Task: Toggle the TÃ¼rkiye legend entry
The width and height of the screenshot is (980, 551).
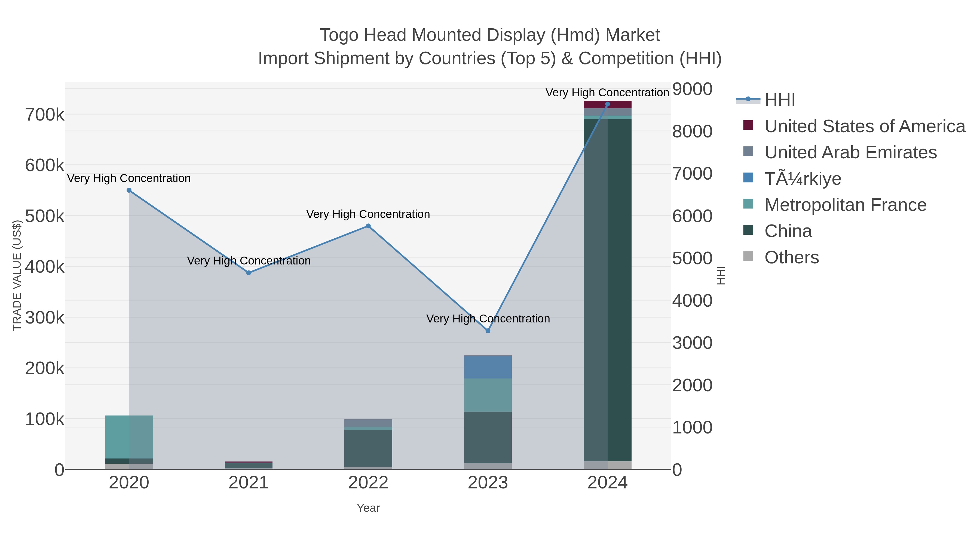Action: pos(792,179)
